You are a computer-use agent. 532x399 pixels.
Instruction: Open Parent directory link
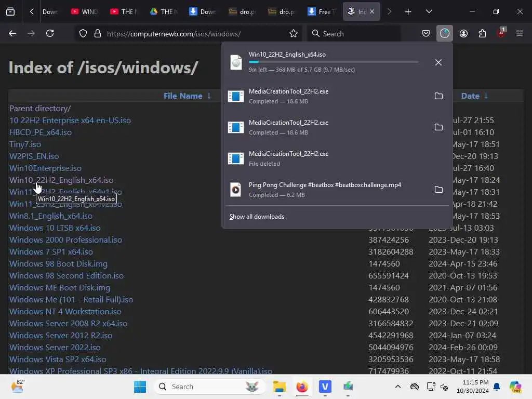[x=40, y=108]
